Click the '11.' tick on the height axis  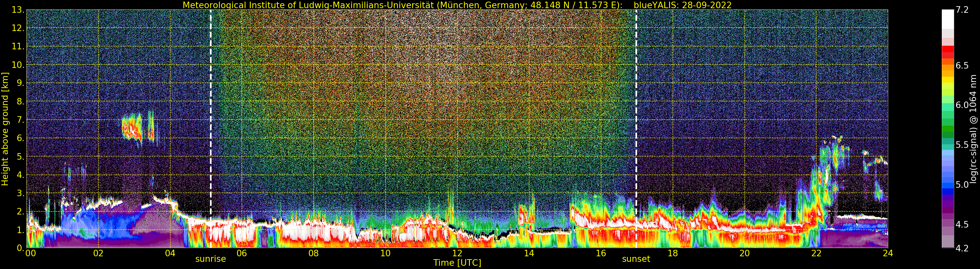click(18, 46)
